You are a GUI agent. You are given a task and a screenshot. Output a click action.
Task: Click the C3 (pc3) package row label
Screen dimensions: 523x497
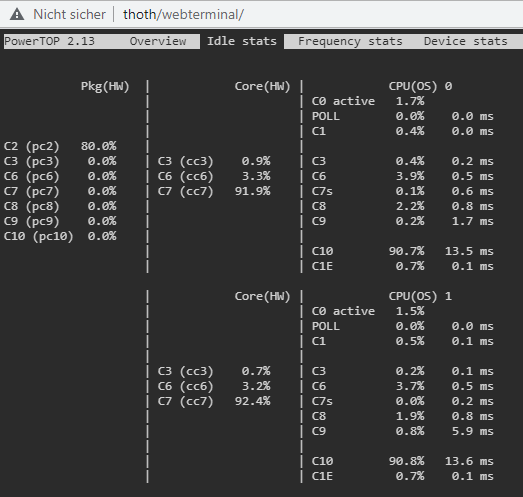pos(32,161)
